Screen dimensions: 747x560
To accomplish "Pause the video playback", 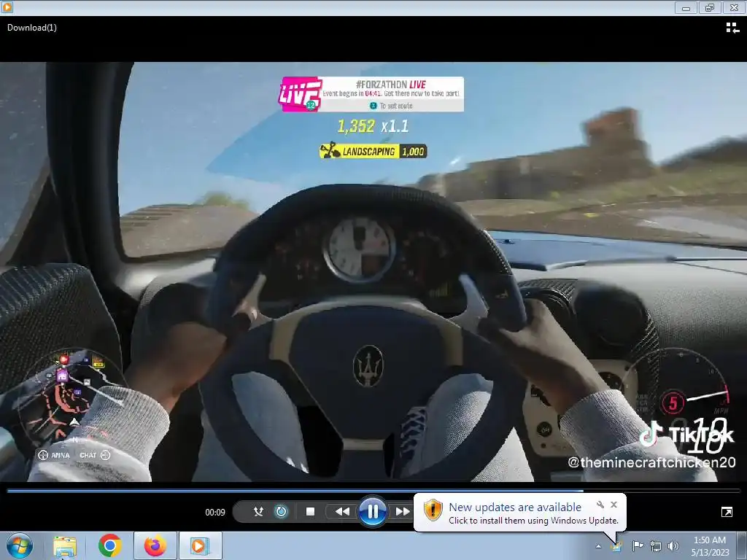I will (x=373, y=511).
